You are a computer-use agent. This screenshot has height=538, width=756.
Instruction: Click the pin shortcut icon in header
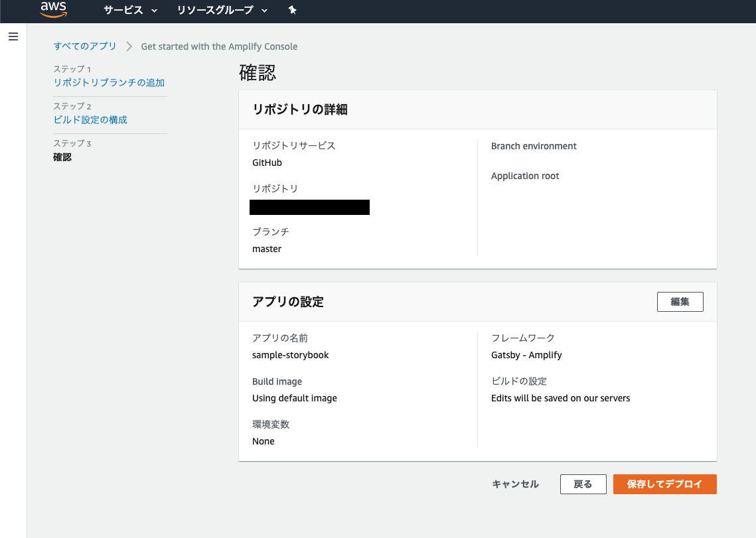pyautogui.click(x=292, y=10)
